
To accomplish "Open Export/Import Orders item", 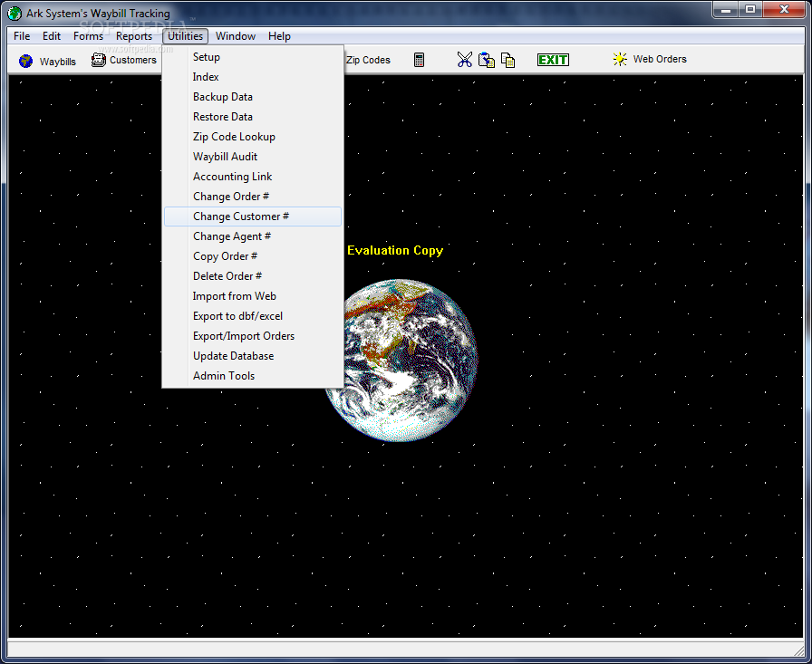I will 253,336.
